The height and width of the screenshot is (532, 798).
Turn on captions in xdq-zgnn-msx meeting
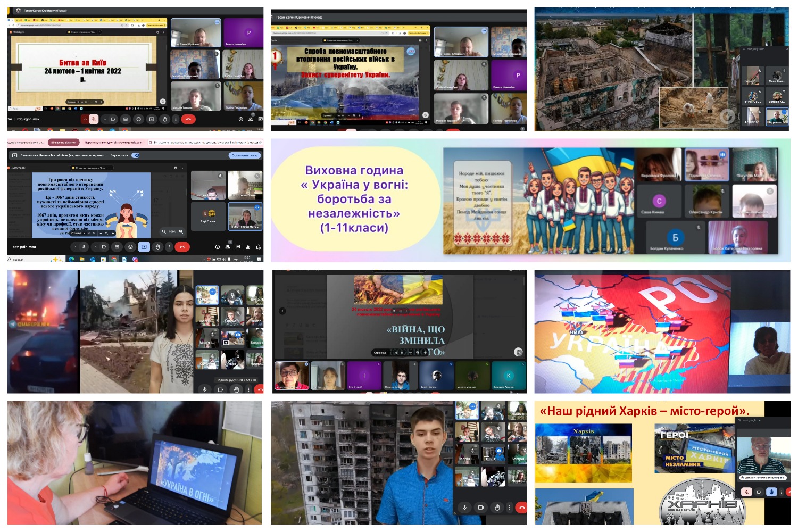[x=126, y=119]
